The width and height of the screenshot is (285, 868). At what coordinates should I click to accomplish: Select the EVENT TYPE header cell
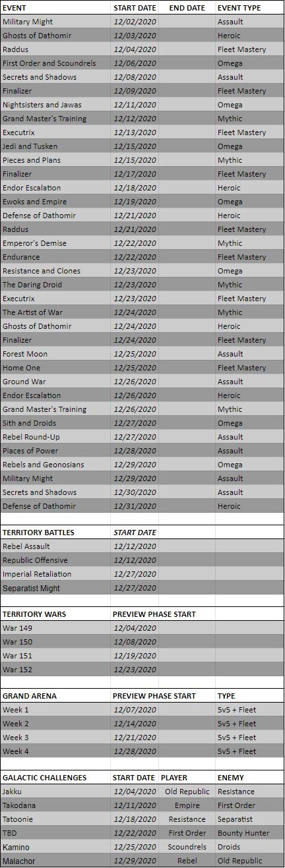pyautogui.click(x=249, y=8)
